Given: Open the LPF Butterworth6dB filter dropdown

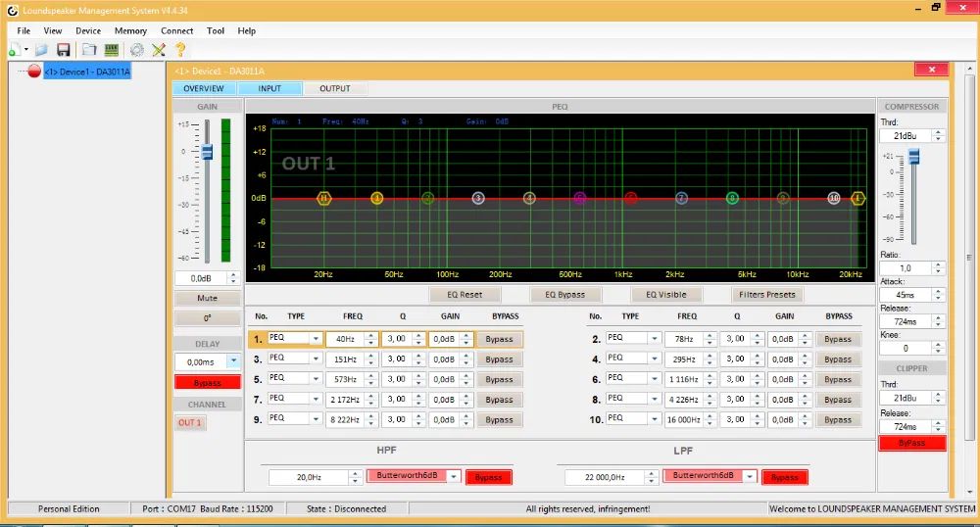Looking at the screenshot, I should [x=750, y=476].
